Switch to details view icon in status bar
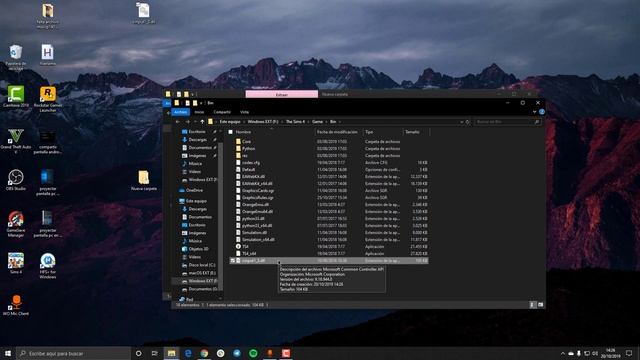 [532, 304]
